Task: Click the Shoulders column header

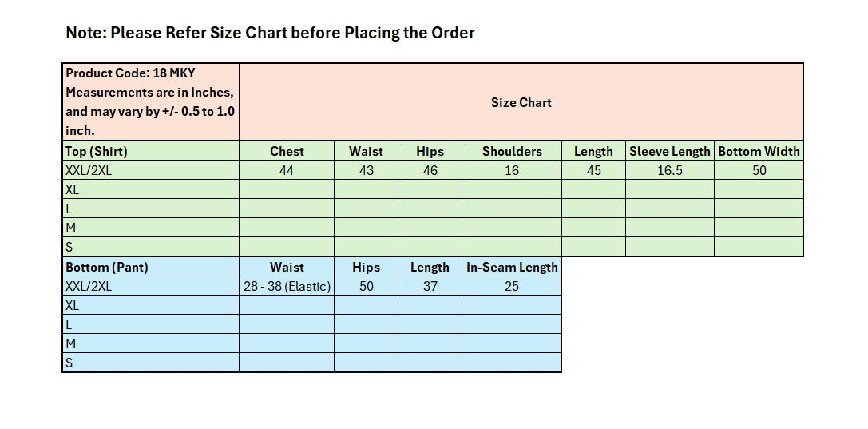Action: point(512,151)
